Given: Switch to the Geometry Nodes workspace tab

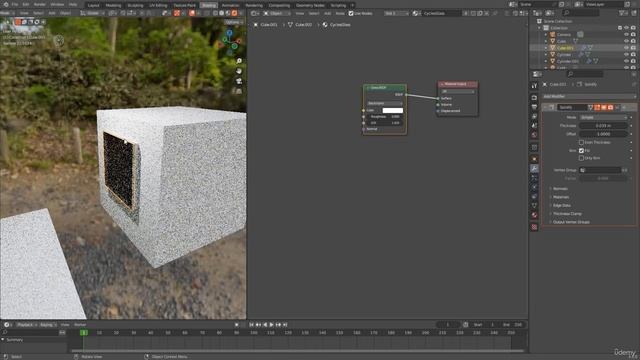Looking at the screenshot, I should click(310, 5).
